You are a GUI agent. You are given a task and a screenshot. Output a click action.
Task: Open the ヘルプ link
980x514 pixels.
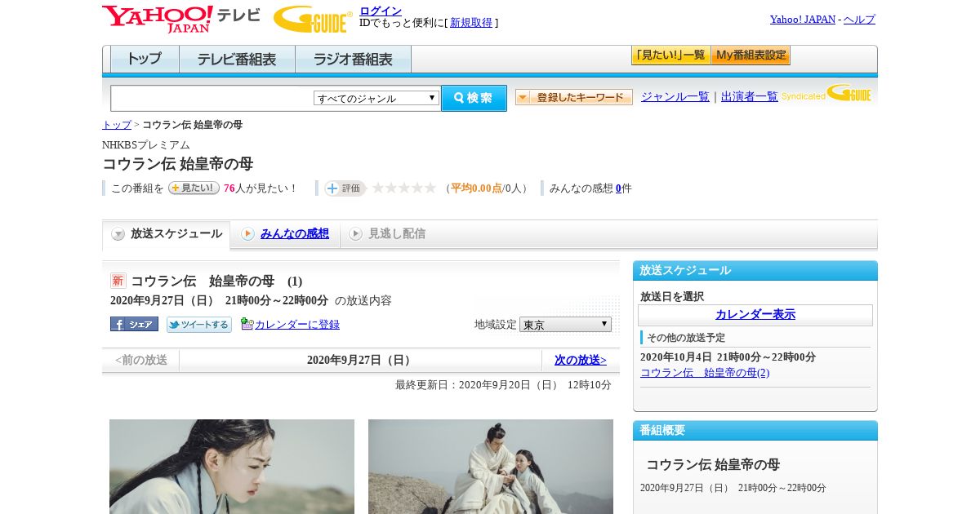(x=859, y=20)
